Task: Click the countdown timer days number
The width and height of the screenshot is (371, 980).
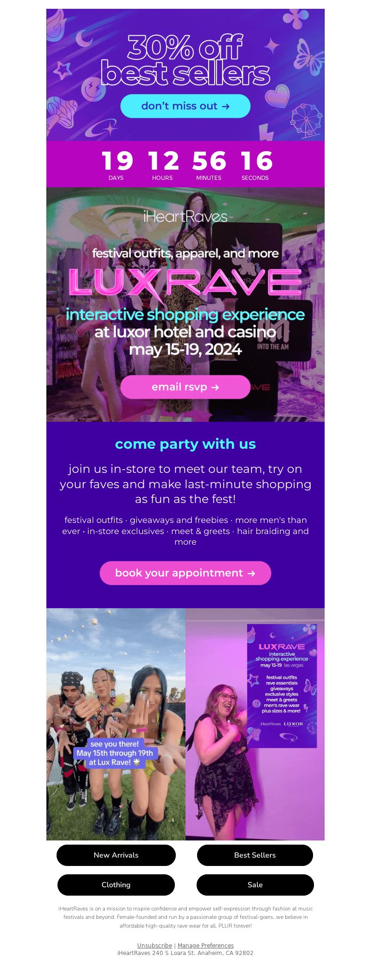Action: pyautogui.click(x=117, y=161)
